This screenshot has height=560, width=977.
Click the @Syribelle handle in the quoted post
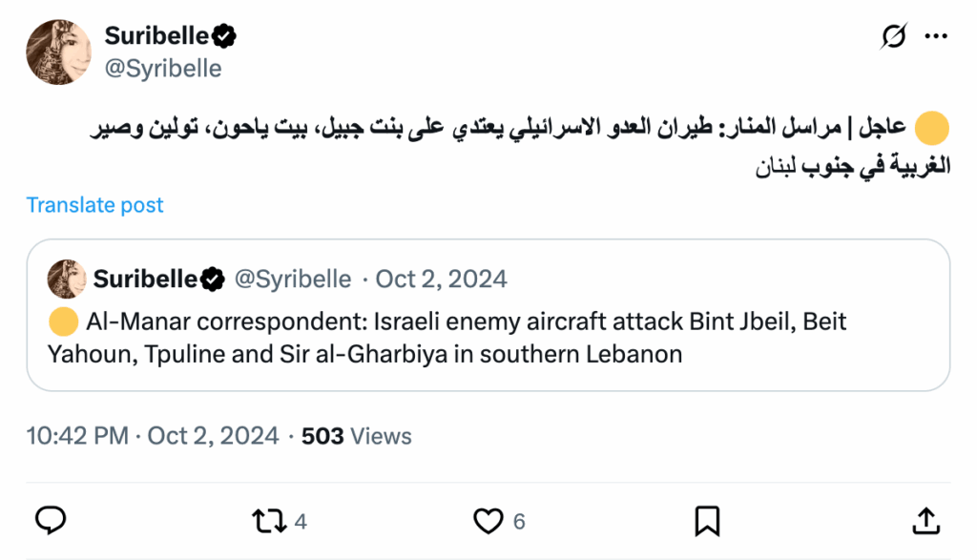click(292, 279)
